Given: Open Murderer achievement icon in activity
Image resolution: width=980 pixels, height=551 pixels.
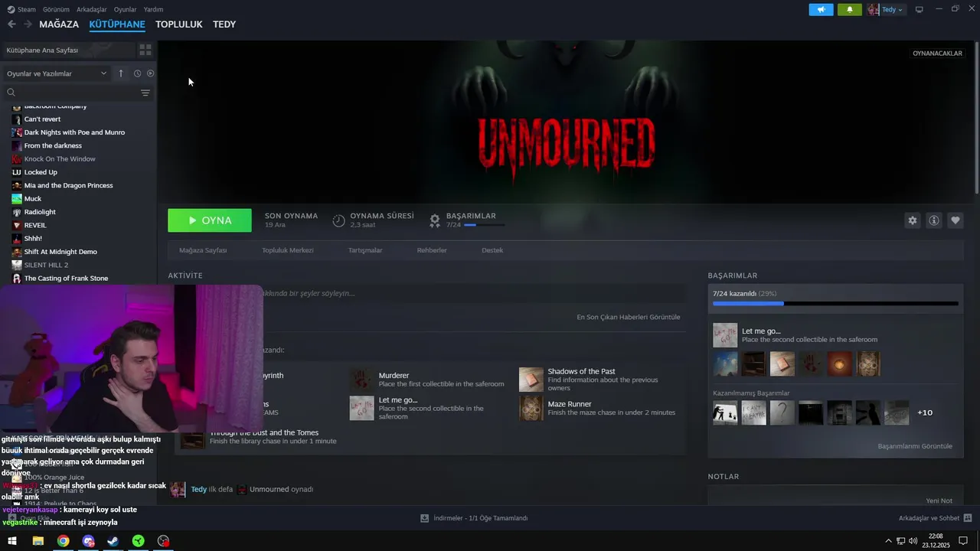Looking at the screenshot, I should pyautogui.click(x=361, y=380).
